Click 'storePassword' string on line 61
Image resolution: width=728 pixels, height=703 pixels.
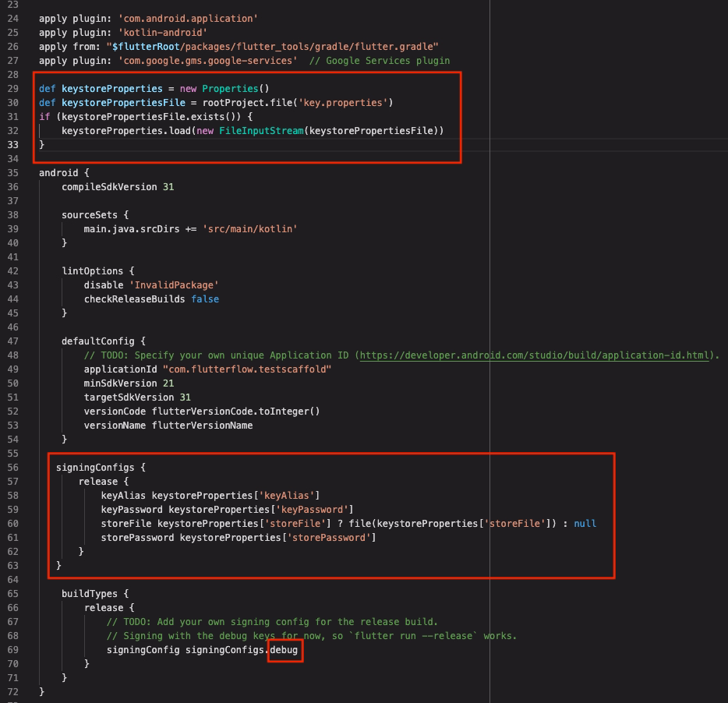(329, 538)
